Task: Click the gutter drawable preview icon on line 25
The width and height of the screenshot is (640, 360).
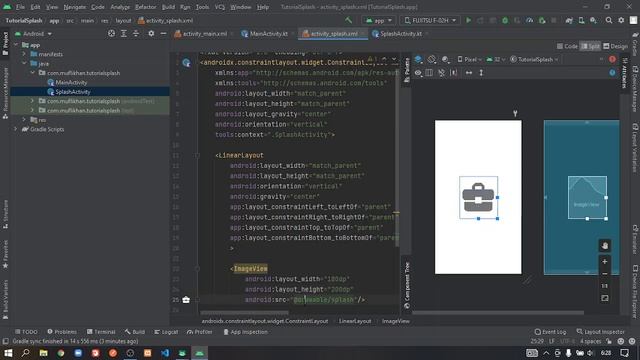Action: coord(186,300)
